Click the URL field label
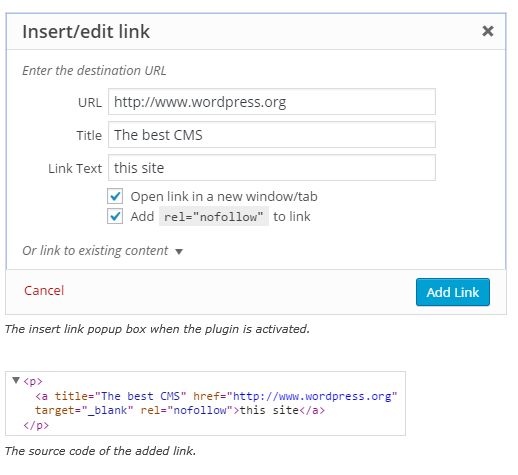518x475 pixels. [x=90, y=102]
